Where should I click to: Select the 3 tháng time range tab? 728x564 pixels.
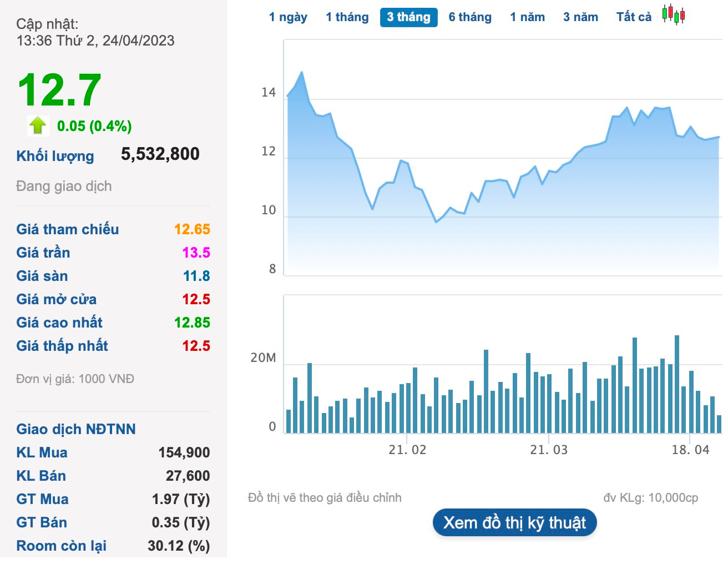click(x=409, y=17)
